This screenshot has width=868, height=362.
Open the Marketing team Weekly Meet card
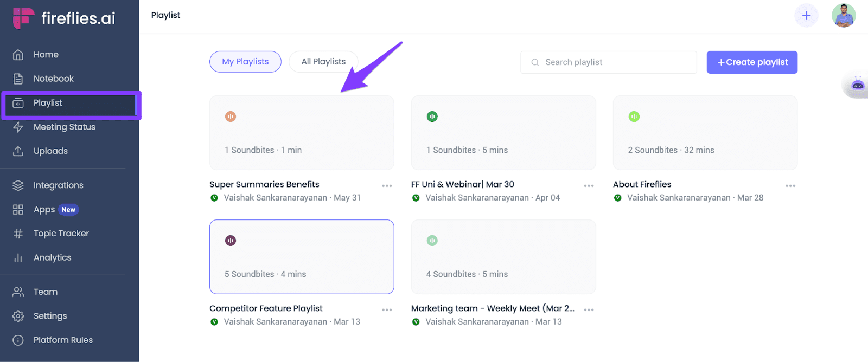[x=503, y=257]
